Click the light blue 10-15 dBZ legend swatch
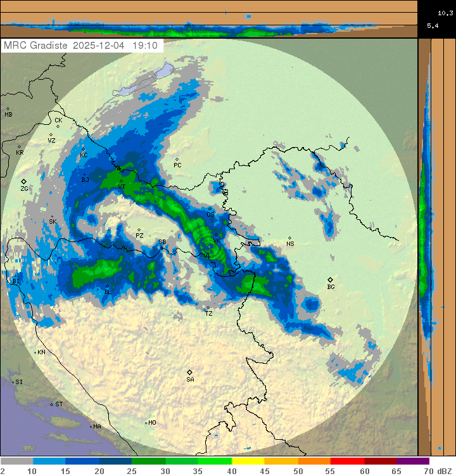The image size is (456, 476). pyautogui.click(x=49, y=461)
